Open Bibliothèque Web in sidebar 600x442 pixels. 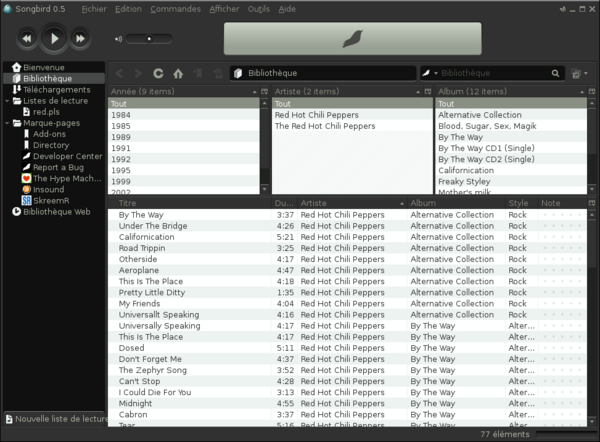point(52,212)
